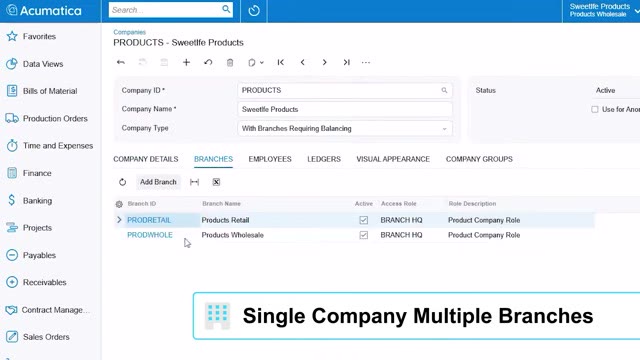Select the Branches tab
640x360 pixels.
[213, 159]
